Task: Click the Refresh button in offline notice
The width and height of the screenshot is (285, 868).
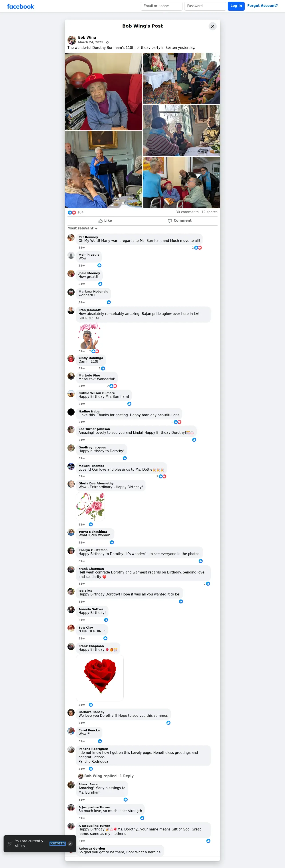Action: [58, 844]
